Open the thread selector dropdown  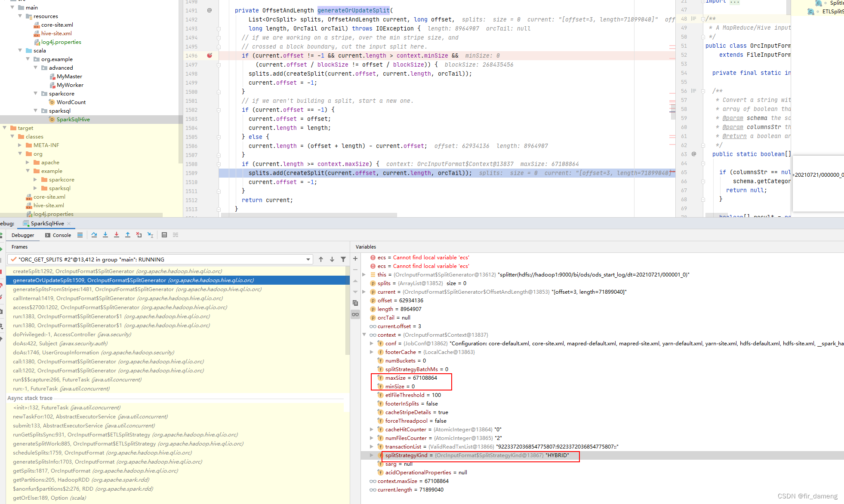click(x=308, y=259)
